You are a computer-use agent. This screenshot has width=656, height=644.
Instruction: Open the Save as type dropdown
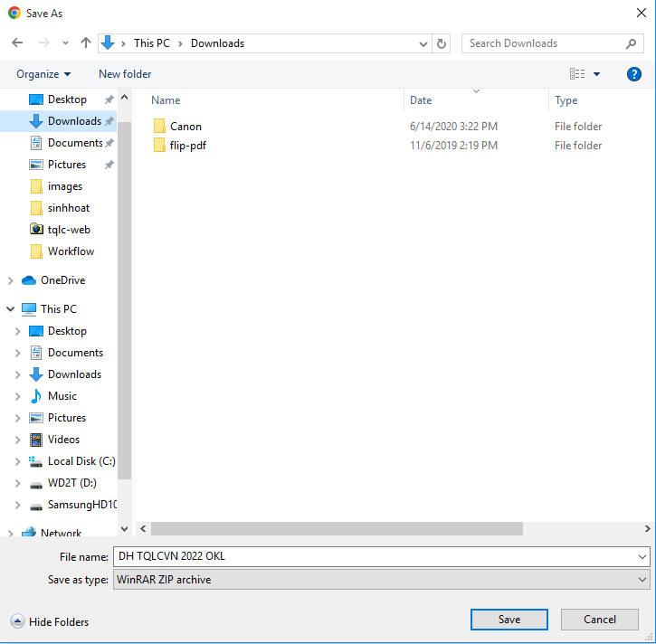click(380, 580)
